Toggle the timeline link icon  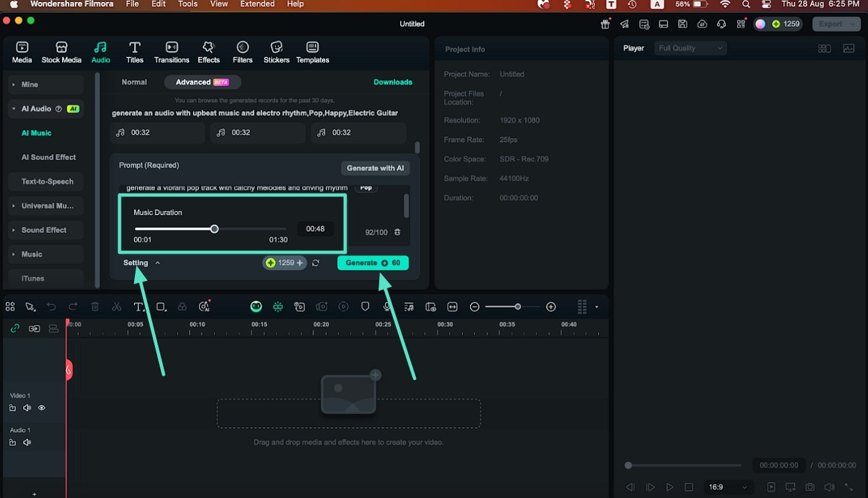(15, 328)
